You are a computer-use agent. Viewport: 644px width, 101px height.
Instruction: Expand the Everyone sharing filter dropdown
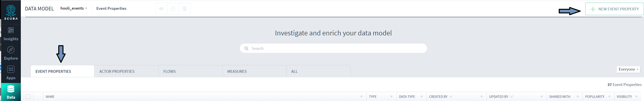point(628,69)
